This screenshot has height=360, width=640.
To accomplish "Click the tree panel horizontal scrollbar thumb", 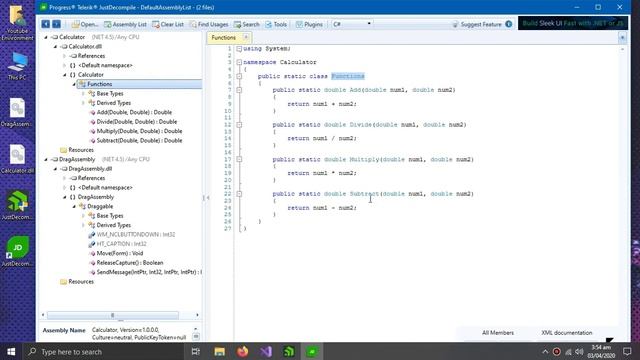I will [x=113, y=315].
